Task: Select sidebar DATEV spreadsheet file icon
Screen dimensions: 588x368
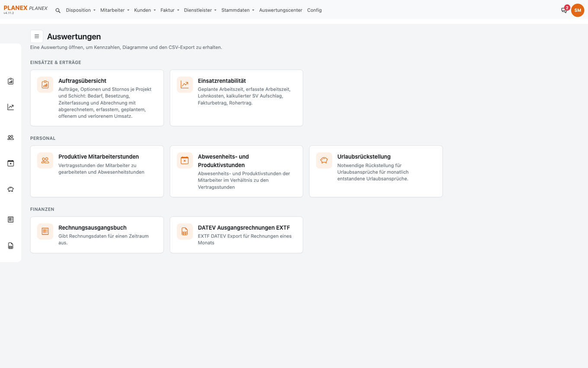Action: click(11, 245)
